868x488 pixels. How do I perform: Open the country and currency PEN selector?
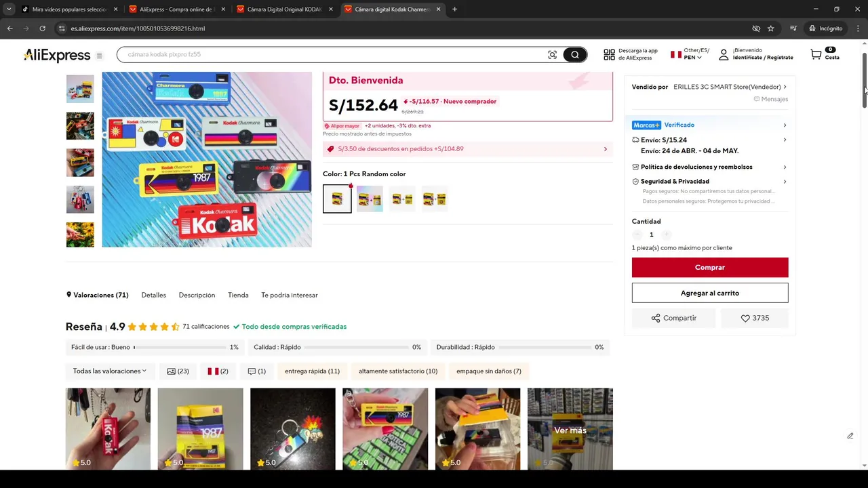690,54
